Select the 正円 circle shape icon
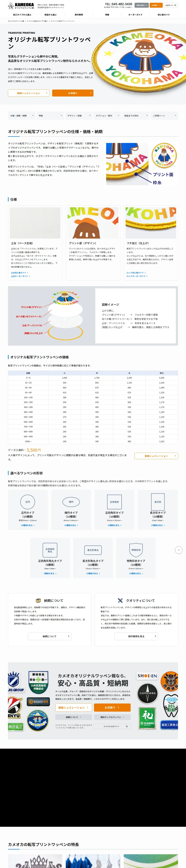The width and height of the screenshot is (186, 868). pos(28,502)
